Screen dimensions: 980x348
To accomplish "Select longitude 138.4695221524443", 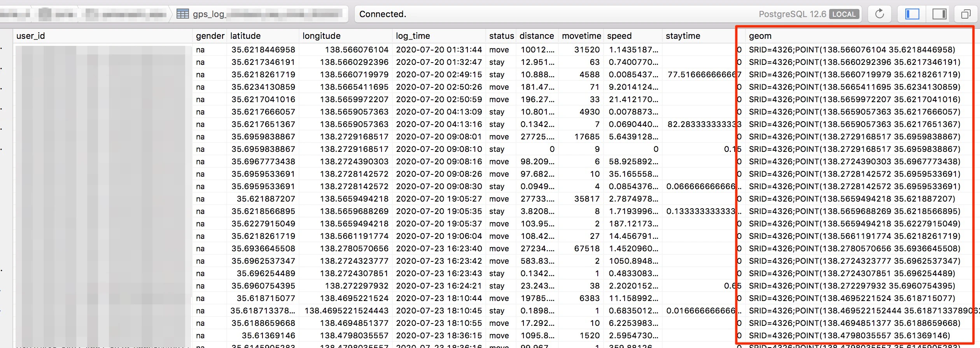I will point(346,311).
